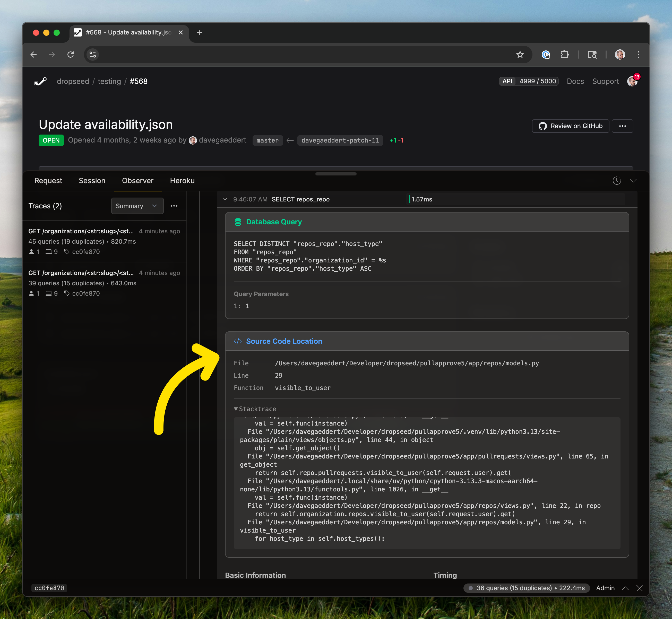Select first trace with 45 queries
The width and height of the screenshot is (672, 619).
105,241
